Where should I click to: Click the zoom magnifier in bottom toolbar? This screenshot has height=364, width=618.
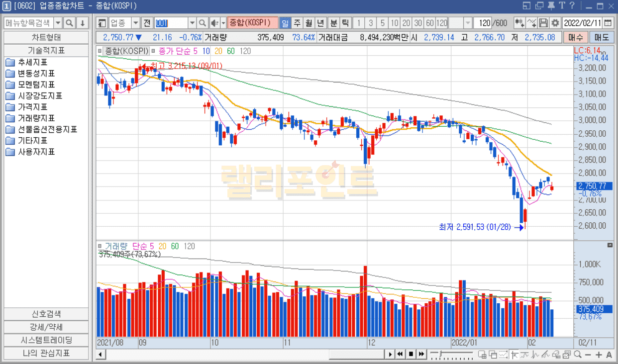[x=577, y=355]
